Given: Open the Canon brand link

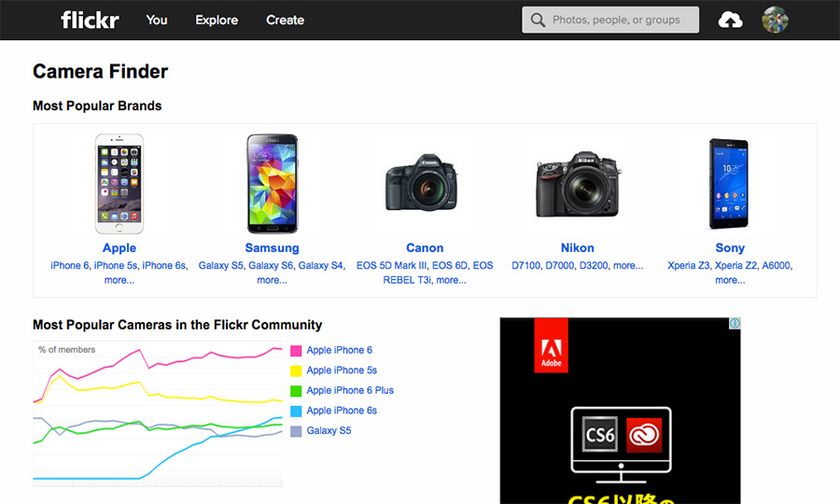Looking at the screenshot, I should pyautogui.click(x=425, y=248).
